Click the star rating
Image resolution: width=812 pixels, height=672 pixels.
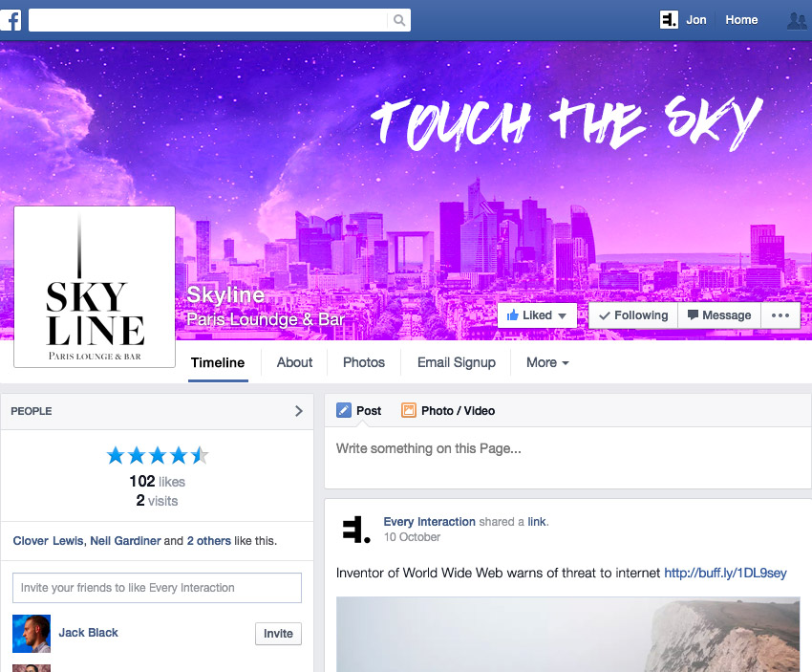(158, 455)
